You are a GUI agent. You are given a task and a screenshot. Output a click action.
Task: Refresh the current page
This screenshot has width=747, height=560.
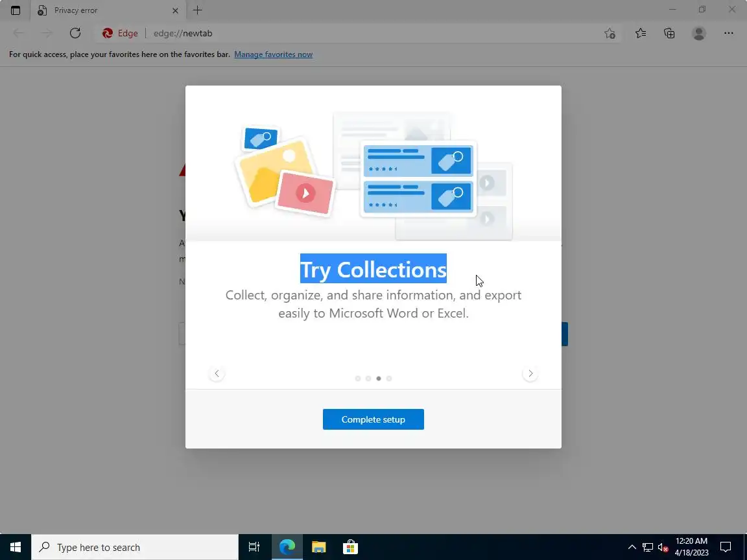point(75,33)
